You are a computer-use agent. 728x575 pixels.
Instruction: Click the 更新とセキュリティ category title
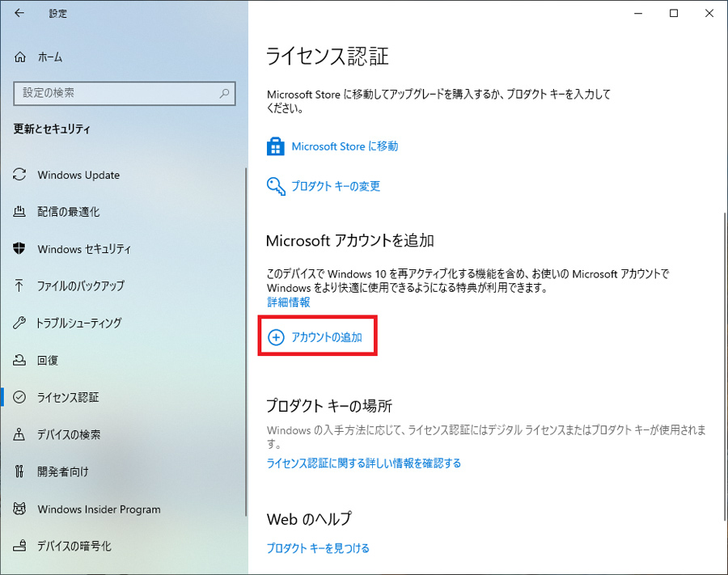tap(52, 129)
